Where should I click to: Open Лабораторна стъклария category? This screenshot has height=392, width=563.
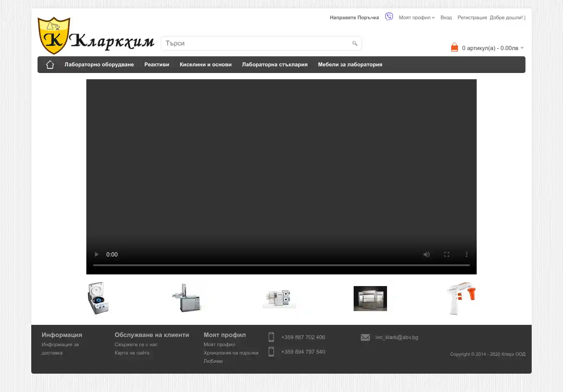coord(274,65)
